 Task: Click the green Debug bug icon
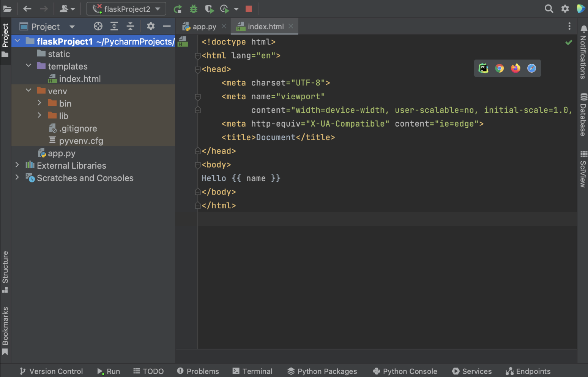[194, 9]
